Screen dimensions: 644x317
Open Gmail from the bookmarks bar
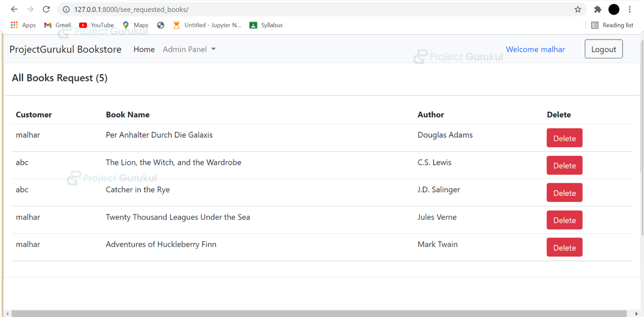click(57, 25)
